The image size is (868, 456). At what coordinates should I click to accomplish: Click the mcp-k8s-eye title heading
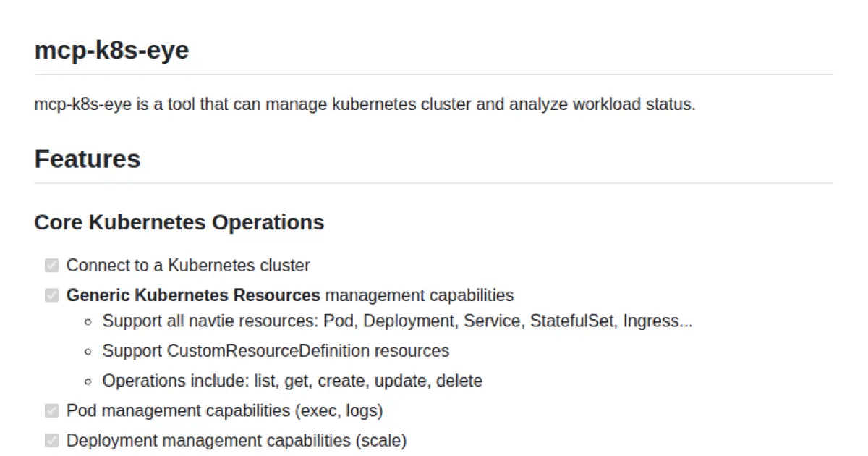point(111,51)
